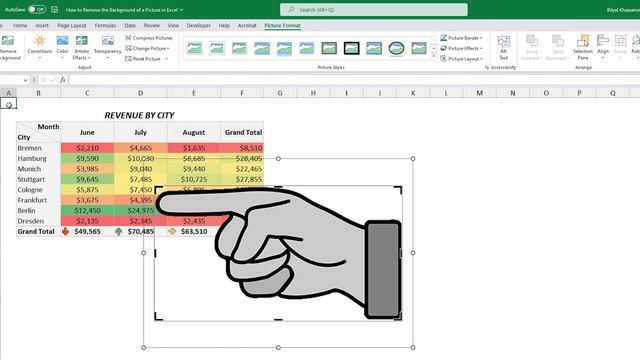Screen dimensions: 640x360
Task: Open the Change Picture dropdown
Action: (x=147, y=49)
